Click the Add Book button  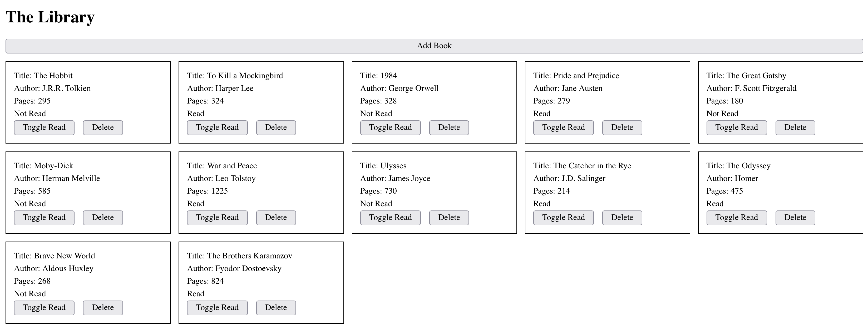(434, 46)
